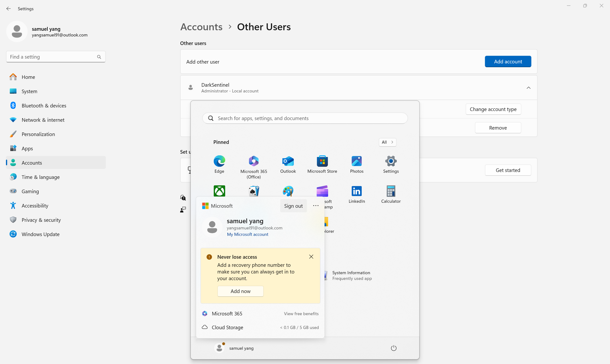This screenshot has height=364, width=610.
Task: Click Change account type button
Action: (x=493, y=109)
